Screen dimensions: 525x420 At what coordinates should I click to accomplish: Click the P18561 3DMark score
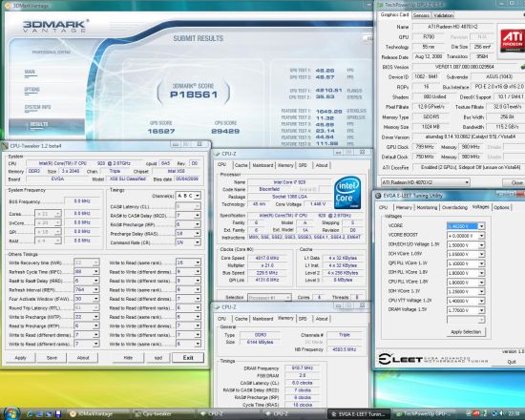point(194,94)
